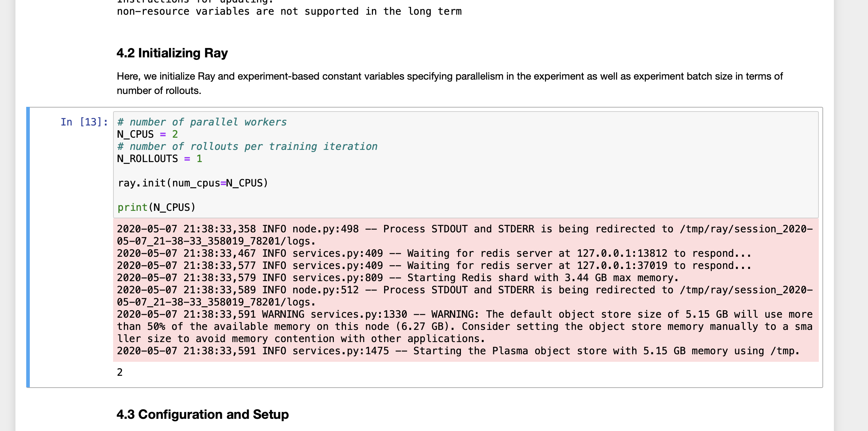This screenshot has height=431, width=868.
Task: Place cursor on 'N_ROLLOUTS = 1' line
Action: click(x=160, y=159)
